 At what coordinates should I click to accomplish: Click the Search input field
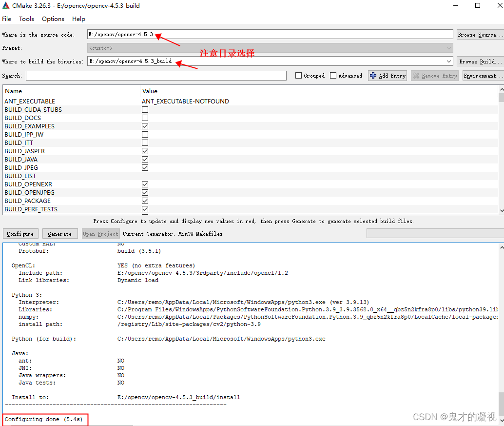point(156,76)
